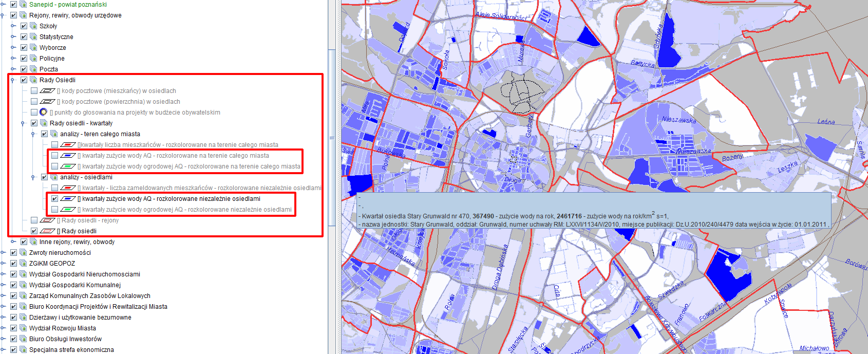Click layer group icon next to Szkoły
868x354 pixels.
33,26
